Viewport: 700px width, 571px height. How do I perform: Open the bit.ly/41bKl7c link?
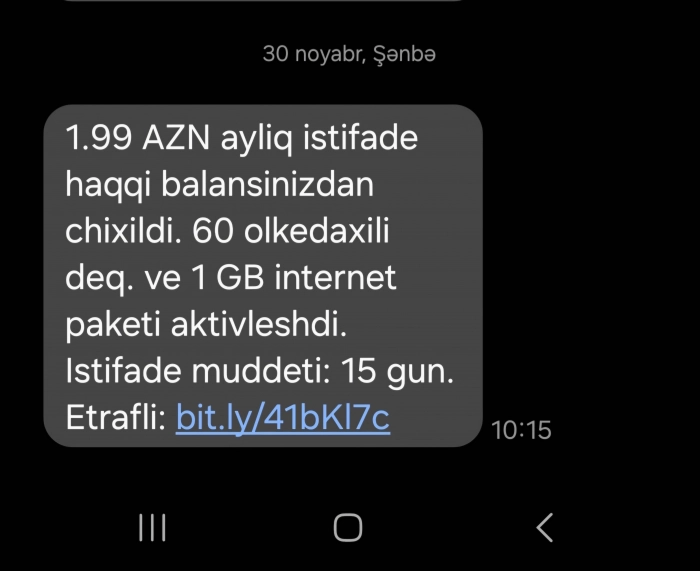point(283,417)
